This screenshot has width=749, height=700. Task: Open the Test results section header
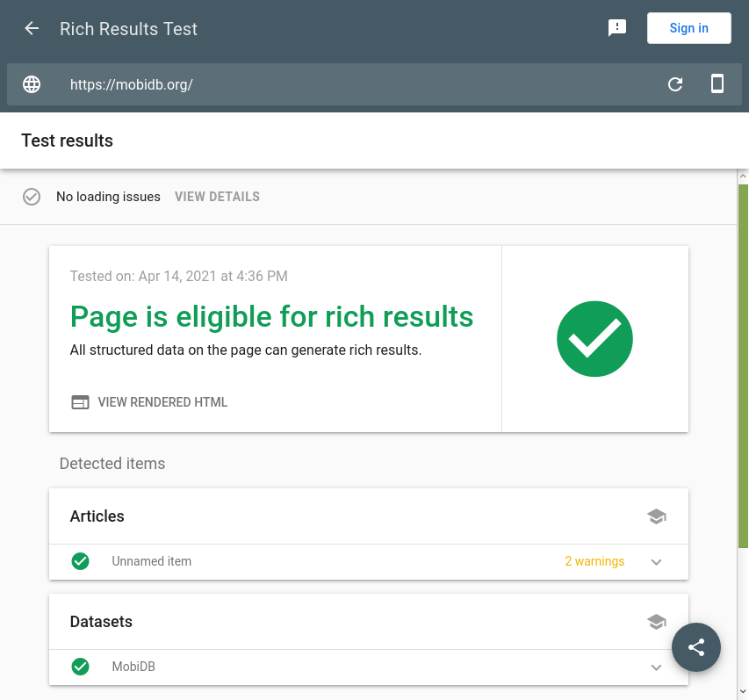point(67,141)
